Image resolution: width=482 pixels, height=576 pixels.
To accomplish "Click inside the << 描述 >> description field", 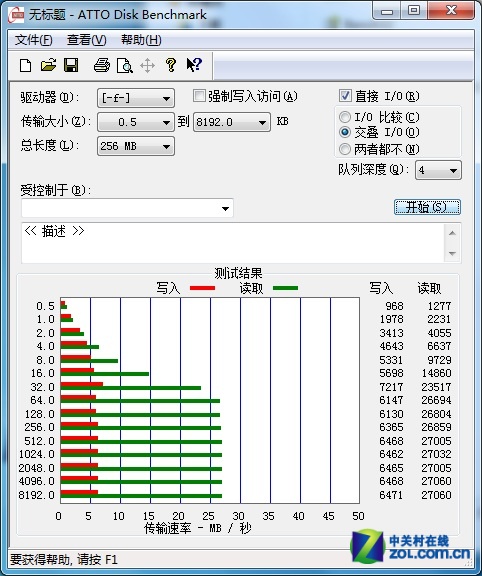I will click(x=233, y=243).
